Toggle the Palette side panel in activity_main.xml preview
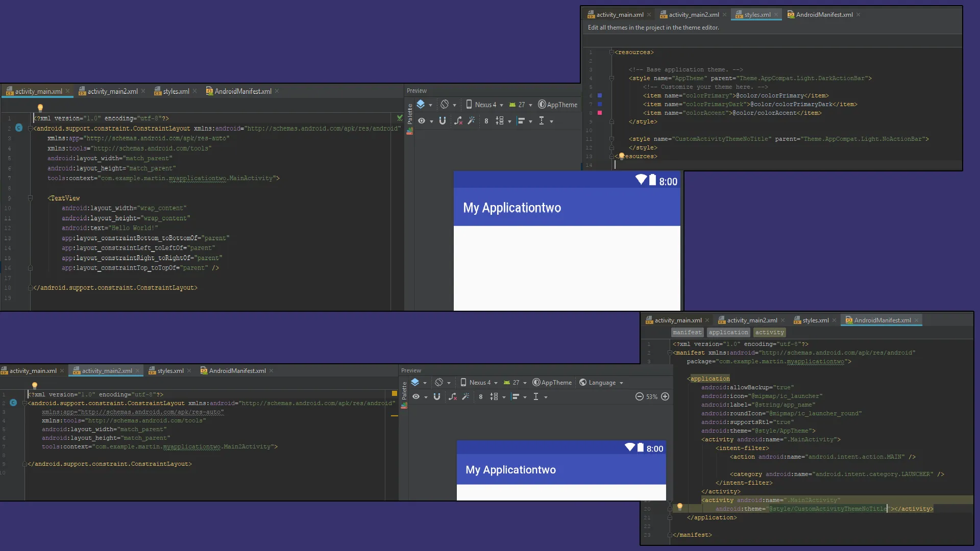 (x=409, y=114)
